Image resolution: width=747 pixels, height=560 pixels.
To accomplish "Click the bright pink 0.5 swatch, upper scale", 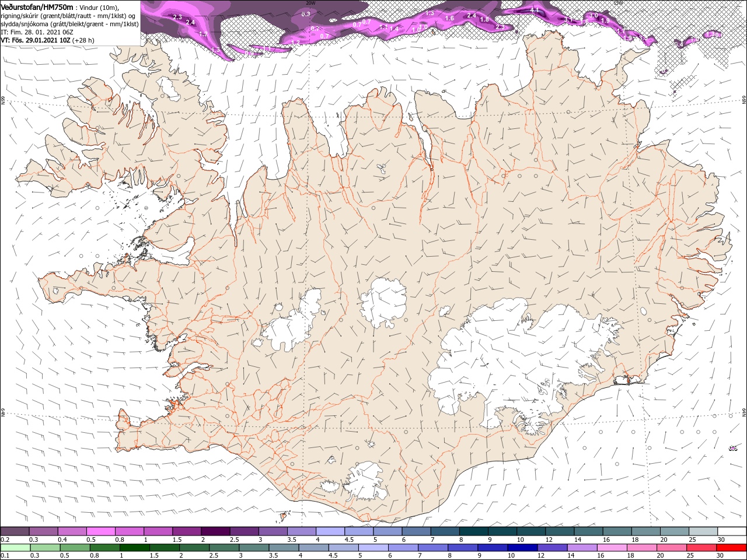I will click(100, 531).
